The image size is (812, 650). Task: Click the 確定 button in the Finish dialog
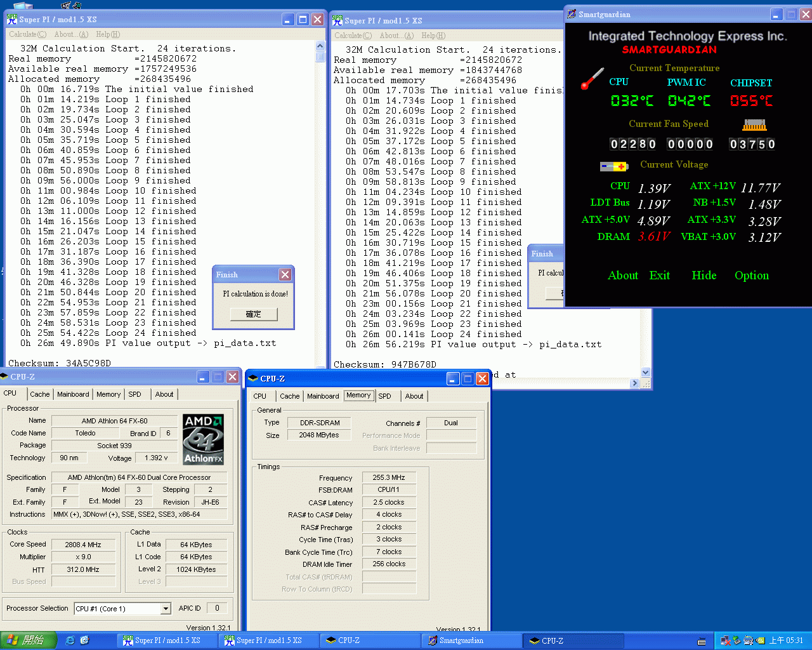[x=254, y=314]
